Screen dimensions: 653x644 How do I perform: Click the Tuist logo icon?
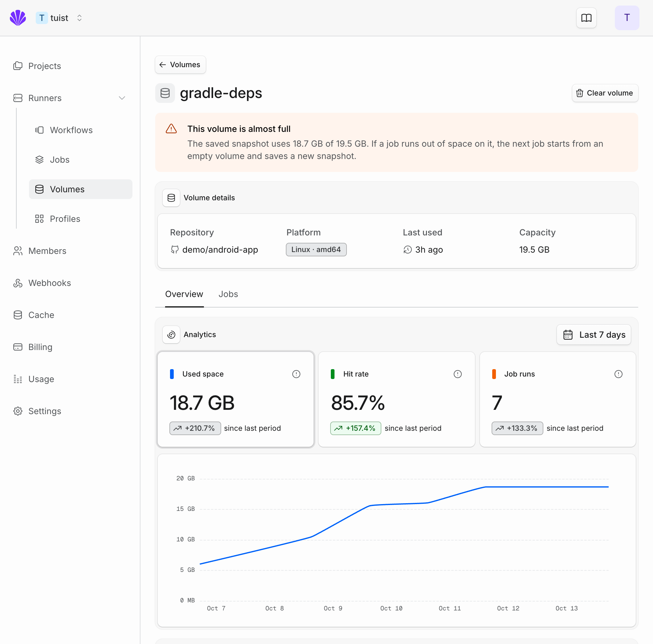[18, 18]
